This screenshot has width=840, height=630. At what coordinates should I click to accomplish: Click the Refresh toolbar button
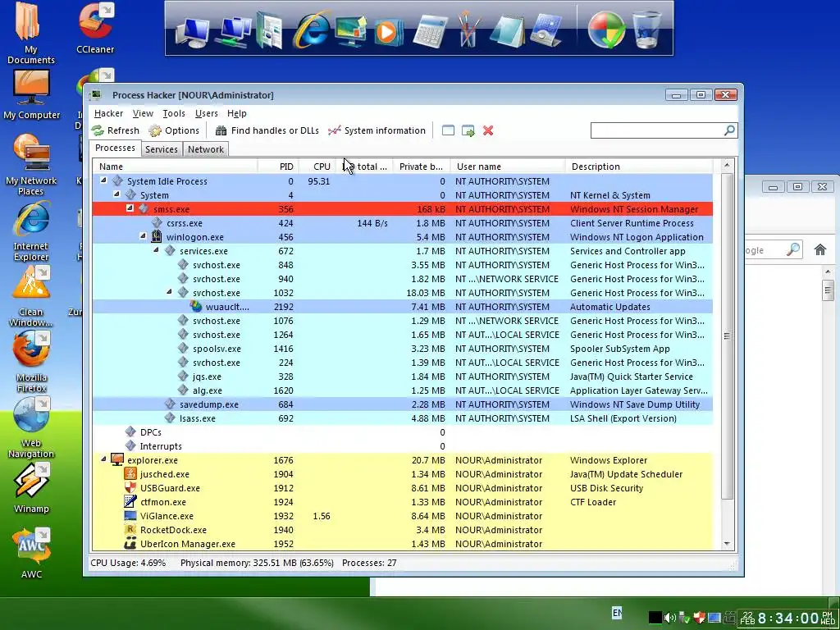(115, 130)
